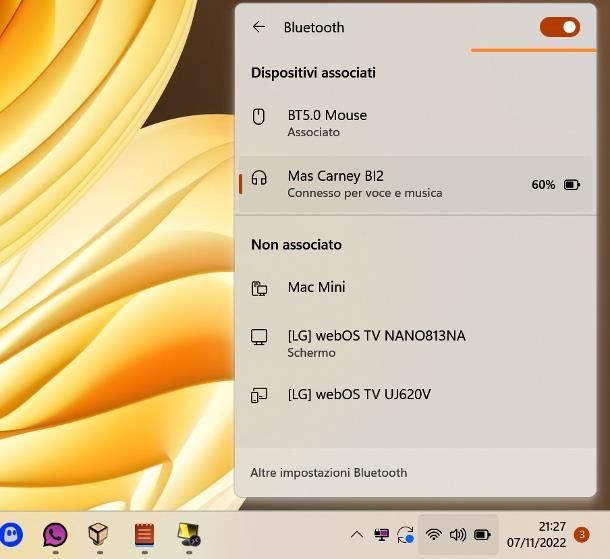The height and width of the screenshot is (559, 610).
Task: Click the Associato status under BT5.0 Mouse
Action: point(314,132)
